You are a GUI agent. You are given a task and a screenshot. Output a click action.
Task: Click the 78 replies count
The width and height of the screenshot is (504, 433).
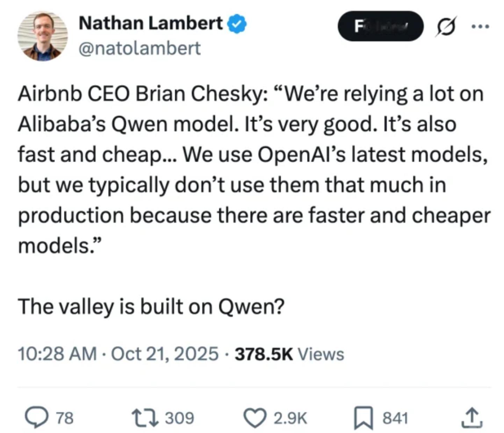(x=65, y=418)
